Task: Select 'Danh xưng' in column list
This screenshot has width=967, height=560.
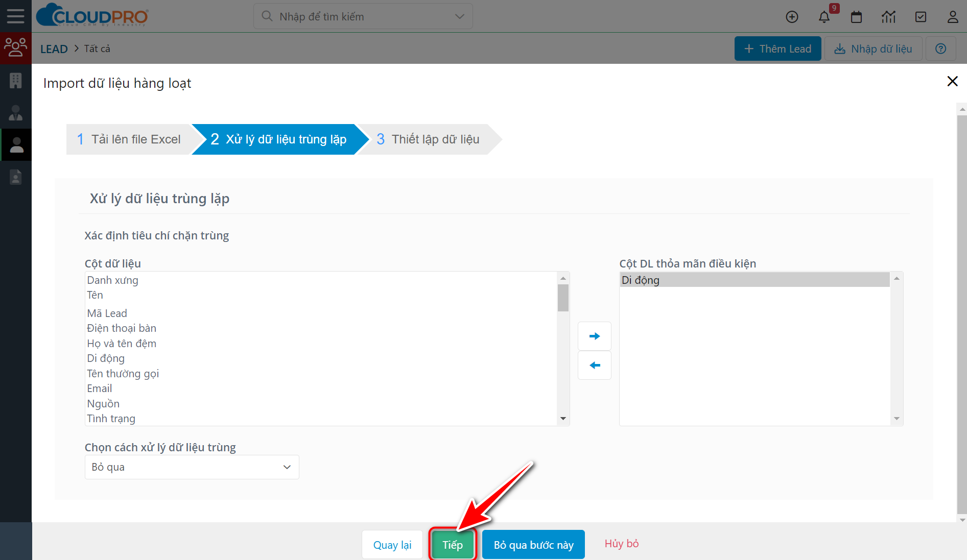Action: [321, 280]
